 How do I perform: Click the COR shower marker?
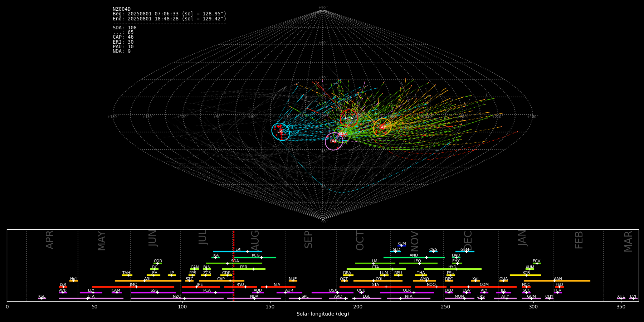click(x=158, y=263)
